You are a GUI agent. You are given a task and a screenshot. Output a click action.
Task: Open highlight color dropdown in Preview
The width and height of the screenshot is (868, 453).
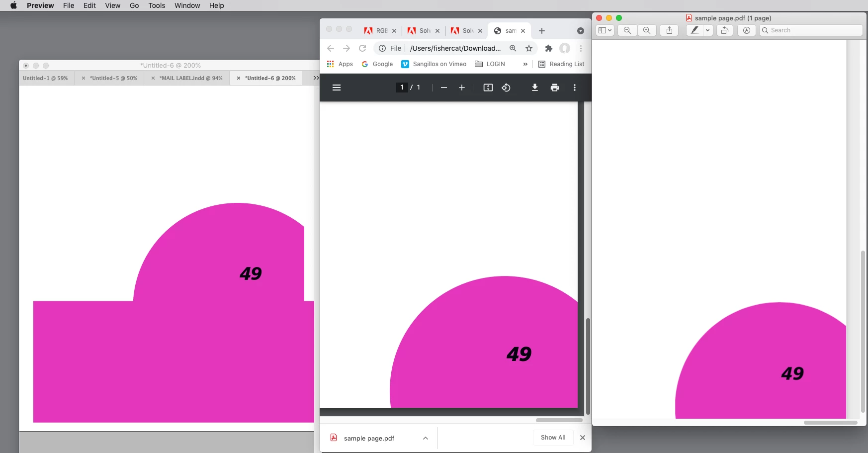pos(708,30)
